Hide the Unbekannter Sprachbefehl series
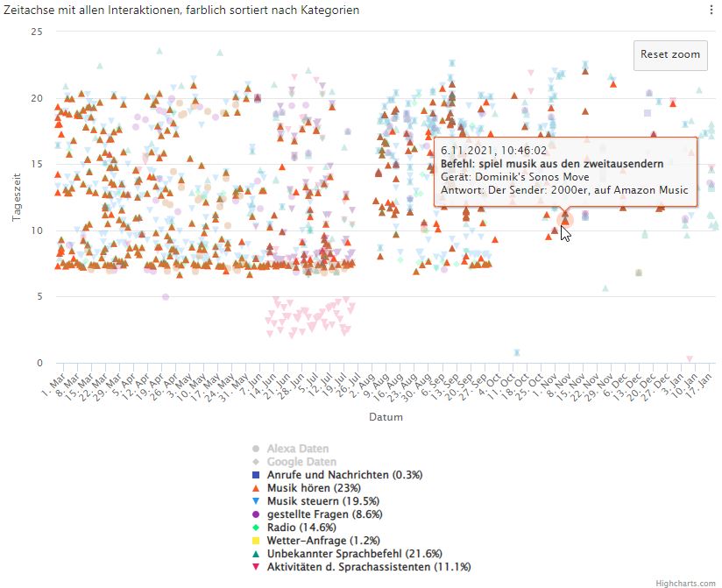The width and height of the screenshot is (722, 588). (x=354, y=554)
